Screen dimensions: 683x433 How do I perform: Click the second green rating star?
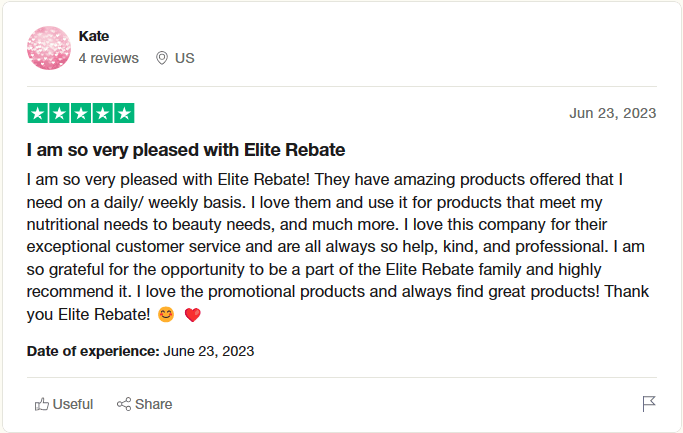click(59, 113)
